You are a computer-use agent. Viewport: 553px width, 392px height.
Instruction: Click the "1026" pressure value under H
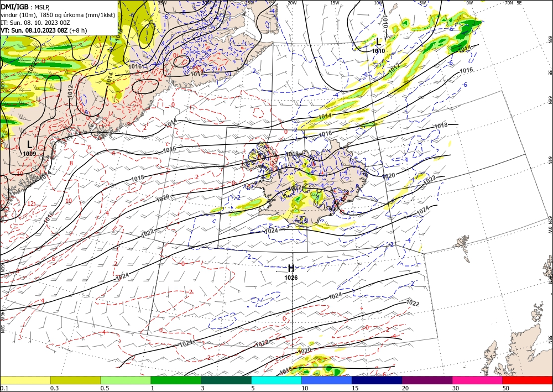[291, 278]
